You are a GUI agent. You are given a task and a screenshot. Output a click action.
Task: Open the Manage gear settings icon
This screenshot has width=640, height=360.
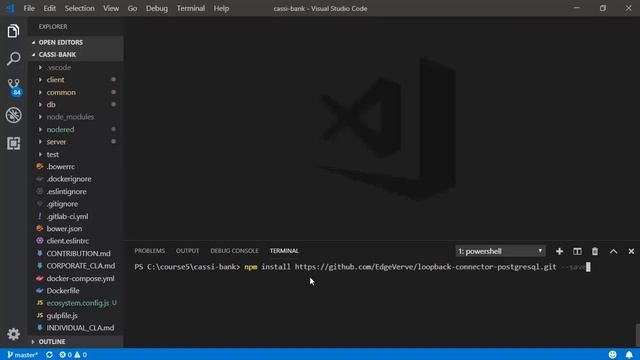[x=13, y=334]
